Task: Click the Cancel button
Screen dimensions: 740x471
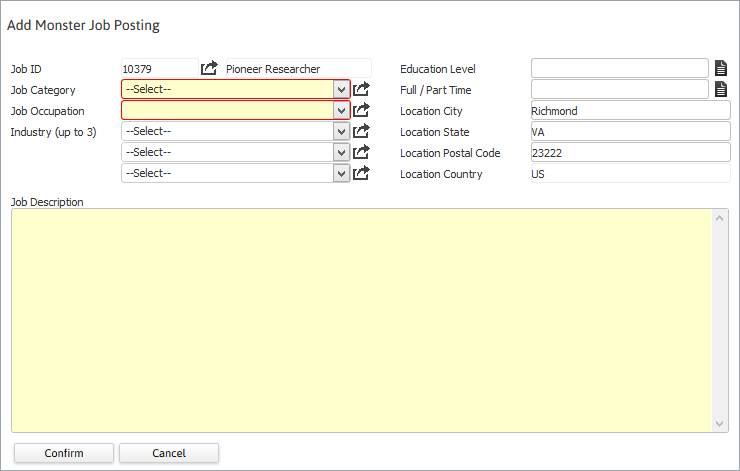Action: coord(169,453)
